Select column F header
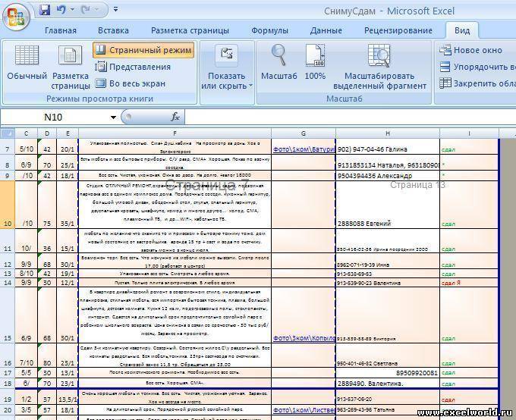 click(x=175, y=133)
